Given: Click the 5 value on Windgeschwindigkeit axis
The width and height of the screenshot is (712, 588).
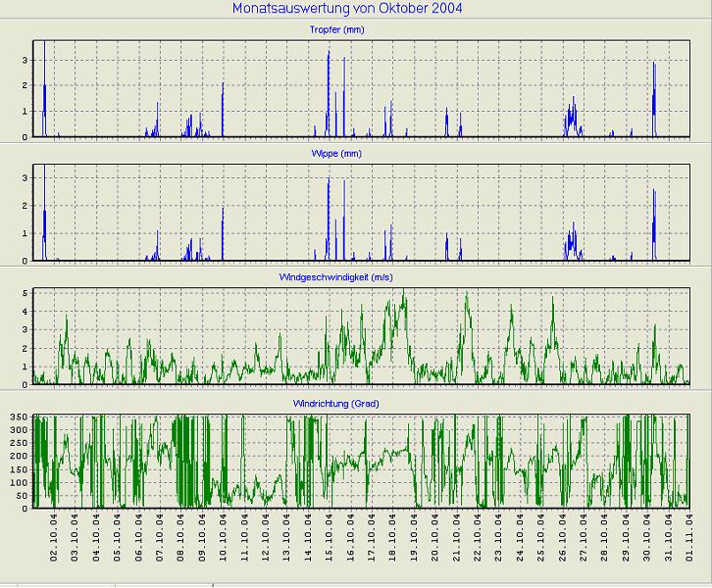Looking at the screenshot, I should coord(25,293).
